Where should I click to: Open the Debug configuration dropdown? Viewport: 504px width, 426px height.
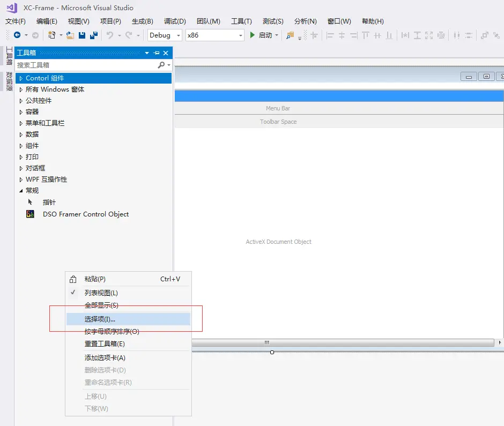[x=179, y=35]
